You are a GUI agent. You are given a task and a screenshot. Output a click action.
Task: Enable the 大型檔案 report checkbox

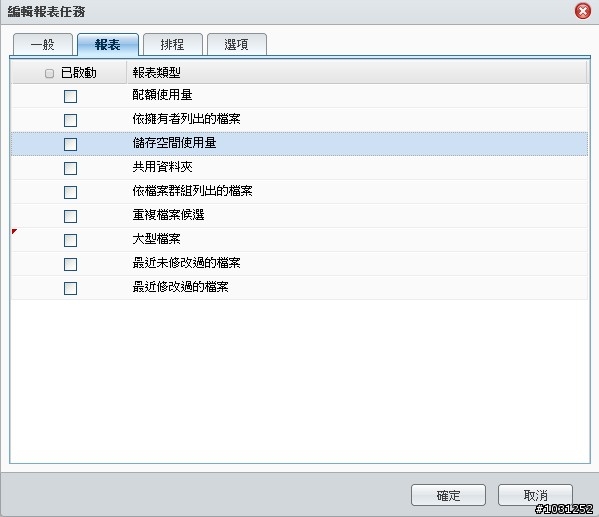click(x=70, y=240)
